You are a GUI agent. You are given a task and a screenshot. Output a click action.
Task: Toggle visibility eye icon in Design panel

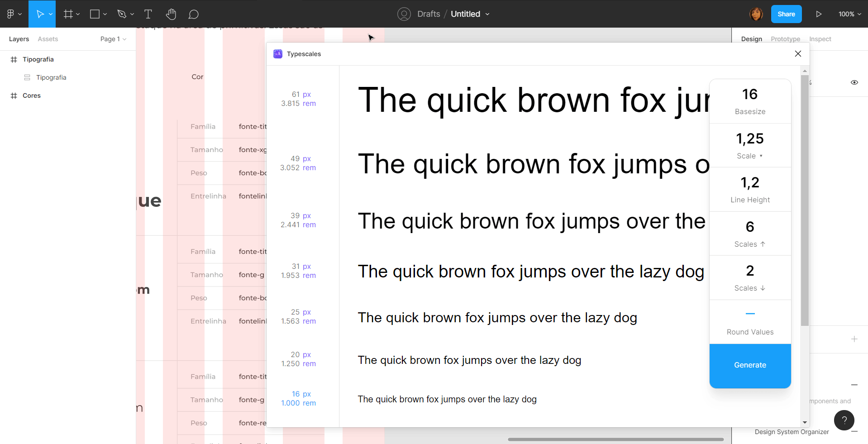click(854, 82)
